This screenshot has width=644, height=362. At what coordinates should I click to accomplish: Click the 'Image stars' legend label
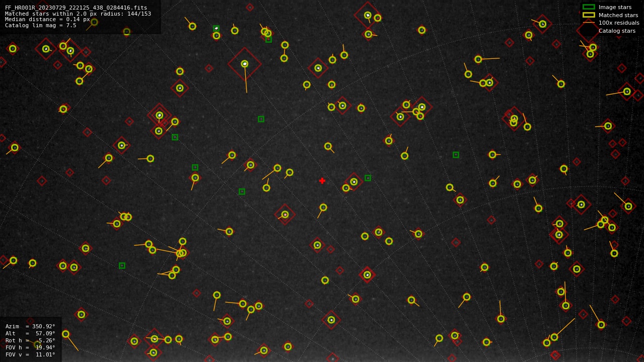[x=615, y=7]
